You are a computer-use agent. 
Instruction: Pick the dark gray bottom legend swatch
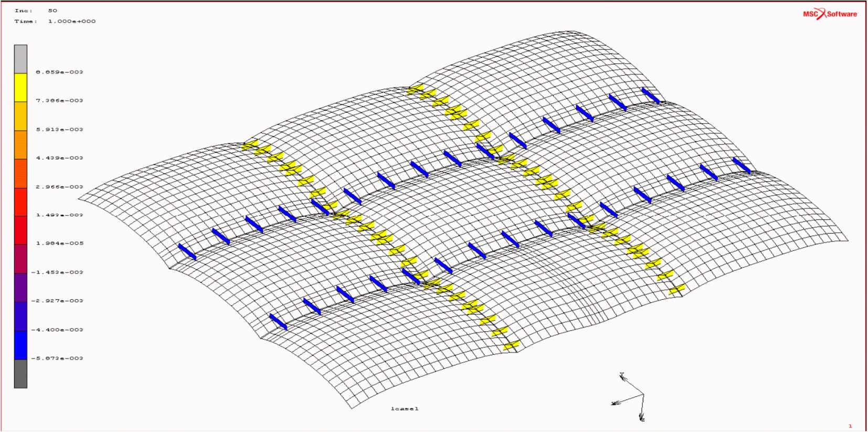tap(20, 374)
